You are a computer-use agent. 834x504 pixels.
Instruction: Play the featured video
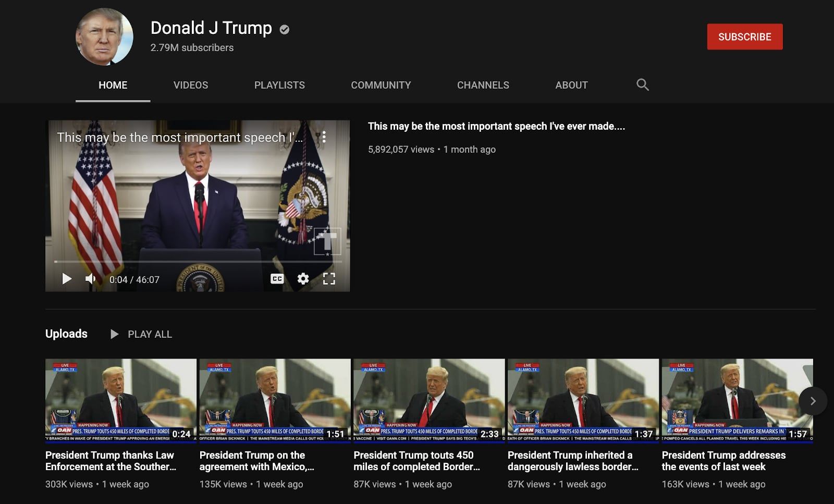coord(67,279)
